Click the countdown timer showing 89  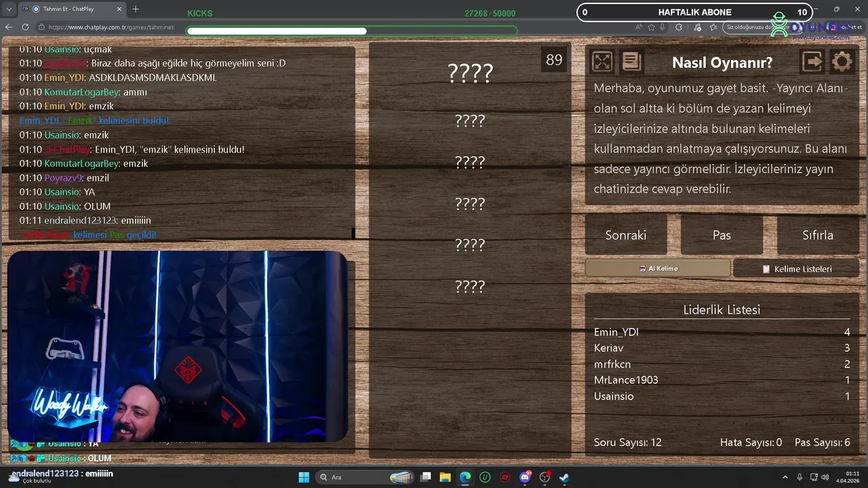[x=554, y=60]
